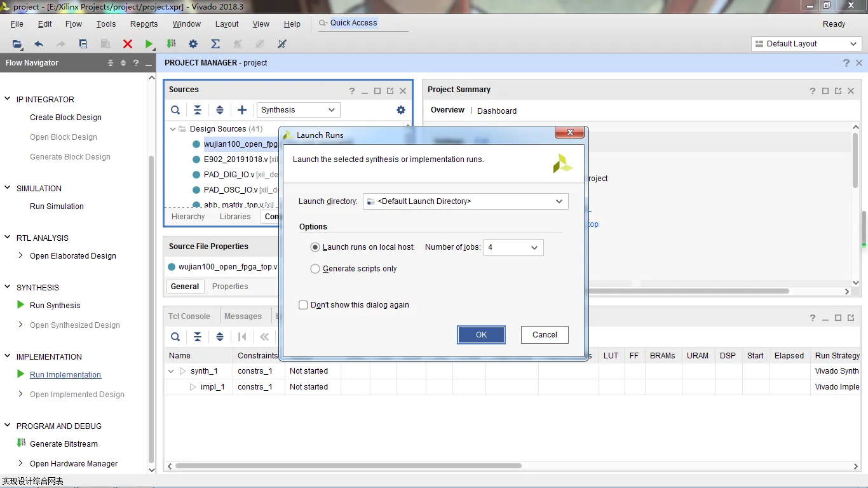Click the Generate Bitstream icon in main toolbar
This screenshot has height=488, width=868.
[x=171, y=44]
